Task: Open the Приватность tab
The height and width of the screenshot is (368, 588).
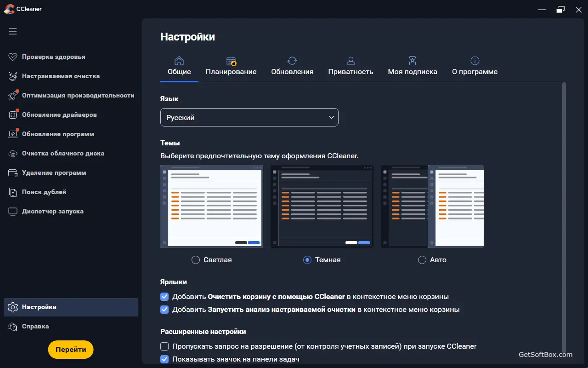Action: tap(351, 66)
